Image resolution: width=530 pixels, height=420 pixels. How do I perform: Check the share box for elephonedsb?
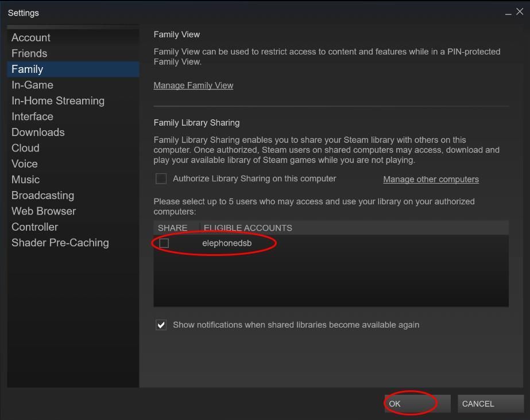(x=164, y=243)
